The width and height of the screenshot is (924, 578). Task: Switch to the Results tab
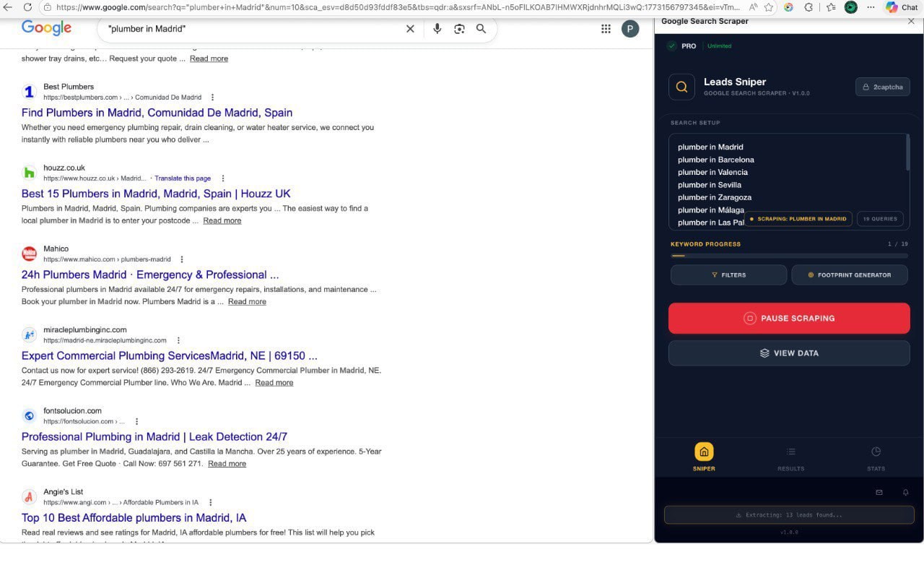(790, 457)
